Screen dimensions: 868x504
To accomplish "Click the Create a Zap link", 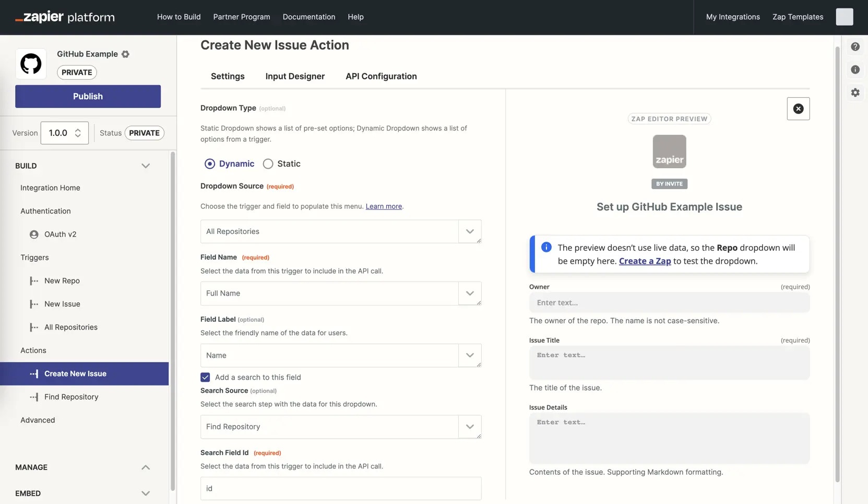I will 645,261.
